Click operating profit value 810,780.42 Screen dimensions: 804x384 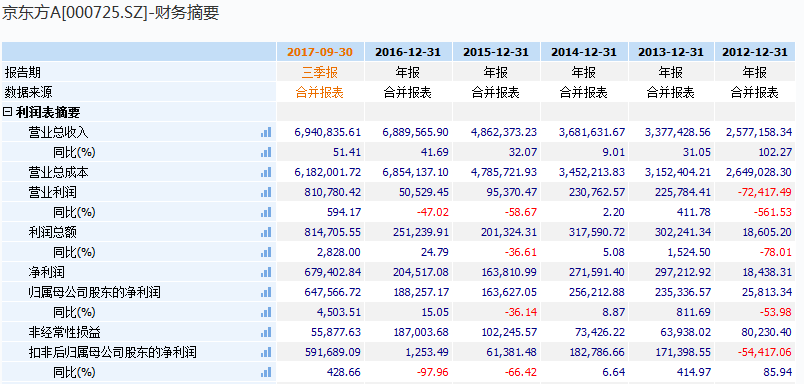click(334, 192)
